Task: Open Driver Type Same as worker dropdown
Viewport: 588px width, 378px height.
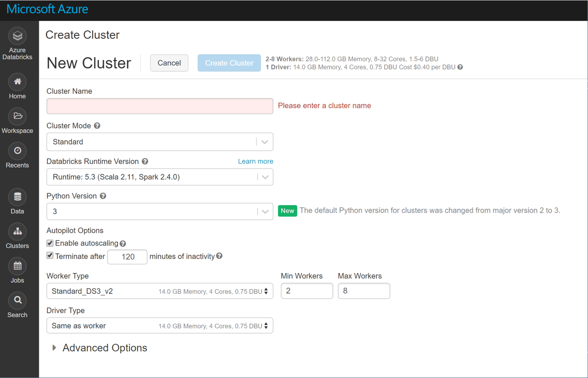Action: click(x=160, y=326)
